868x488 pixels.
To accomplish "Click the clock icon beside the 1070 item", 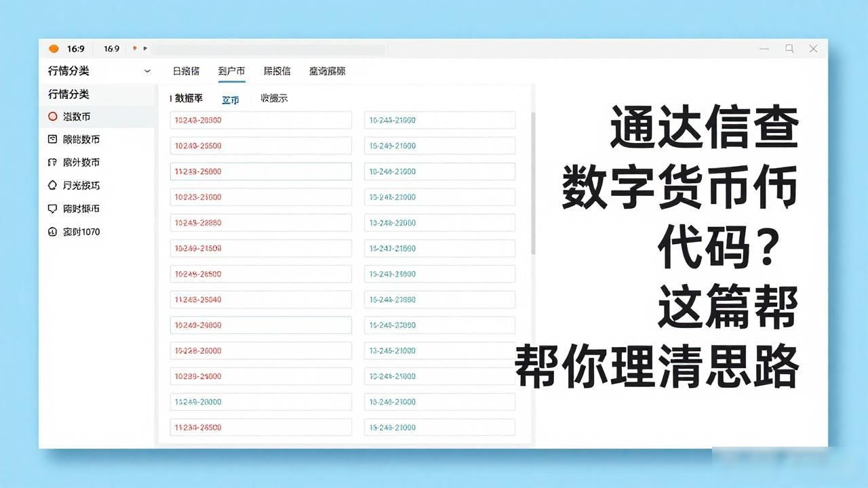I will [x=52, y=232].
